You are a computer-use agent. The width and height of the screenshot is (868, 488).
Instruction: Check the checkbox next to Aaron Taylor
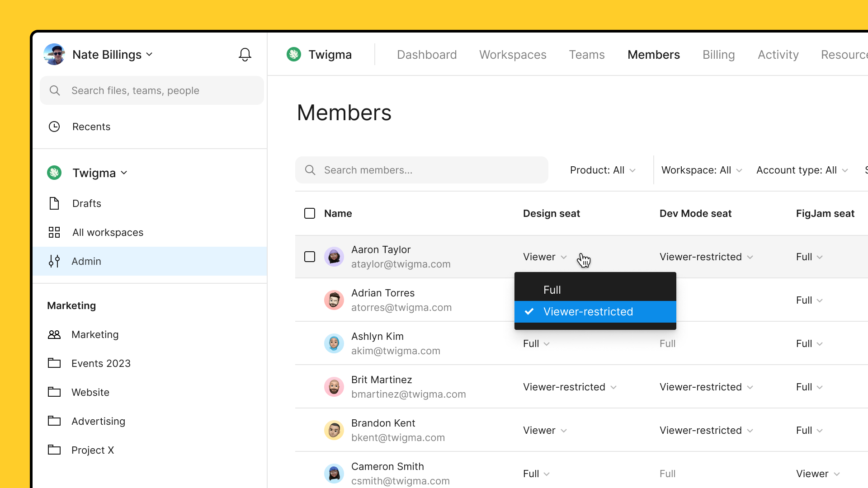[x=310, y=256]
